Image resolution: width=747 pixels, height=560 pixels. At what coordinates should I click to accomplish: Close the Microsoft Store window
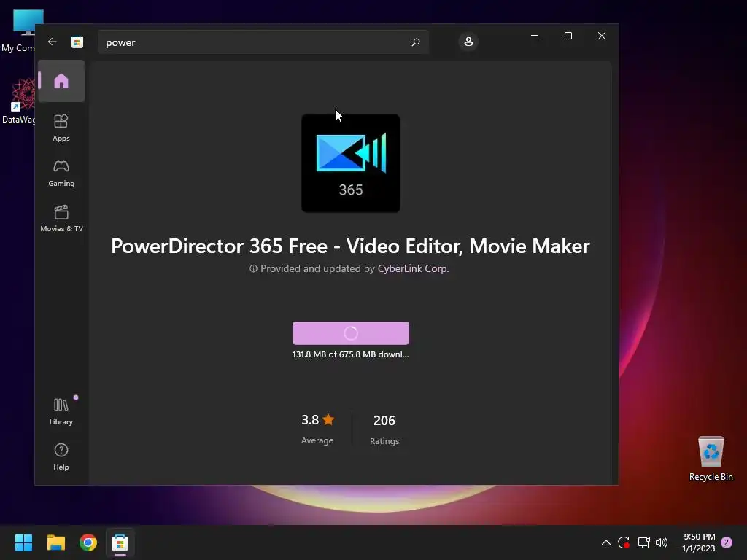(x=602, y=36)
